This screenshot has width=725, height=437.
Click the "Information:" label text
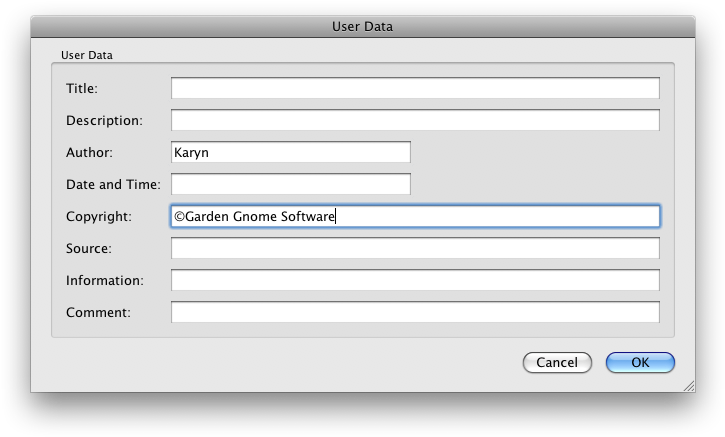coord(105,280)
